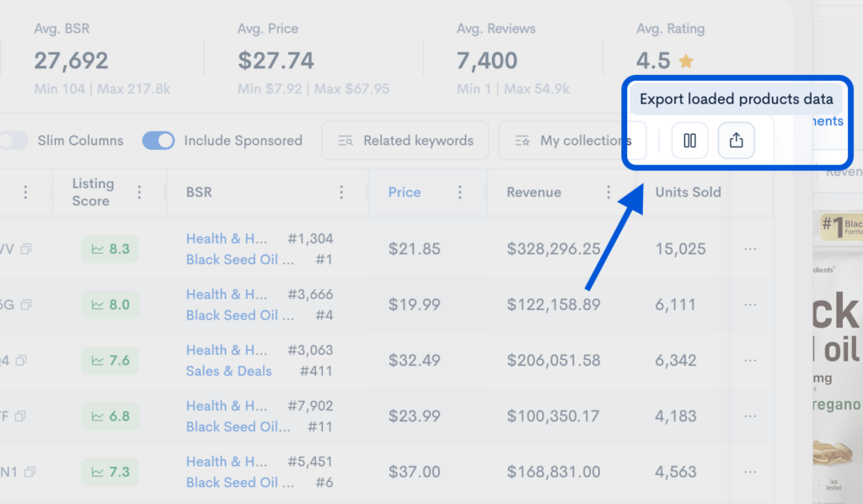Click the Related keywords button

pyautogui.click(x=405, y=141)
